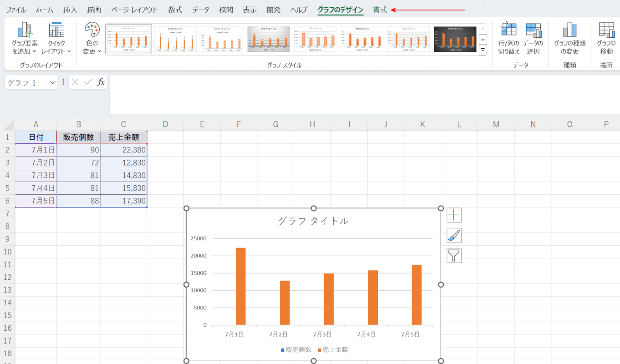Open the Change Colors (色の変更) palette
This screenshot has width=620, height=364.
coord(92,39)
